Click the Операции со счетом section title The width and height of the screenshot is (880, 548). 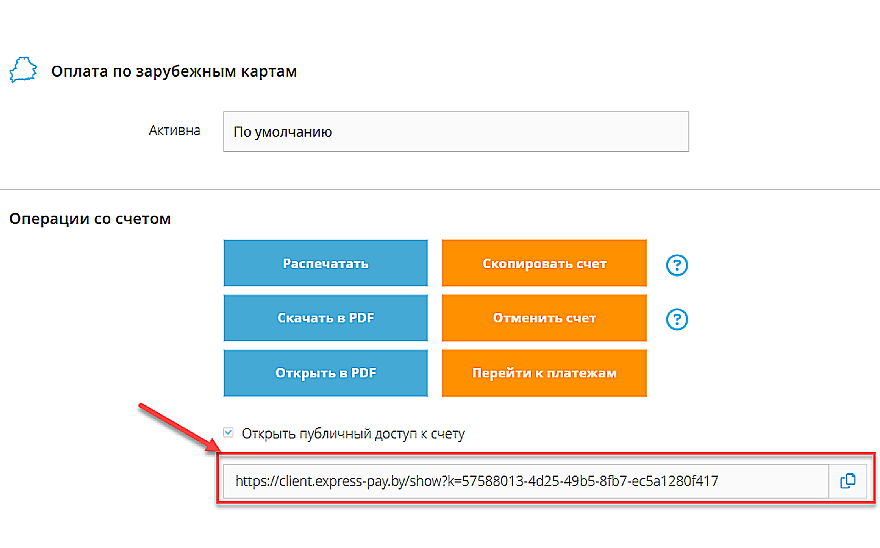pyautogui.click(x=90, y=218)
